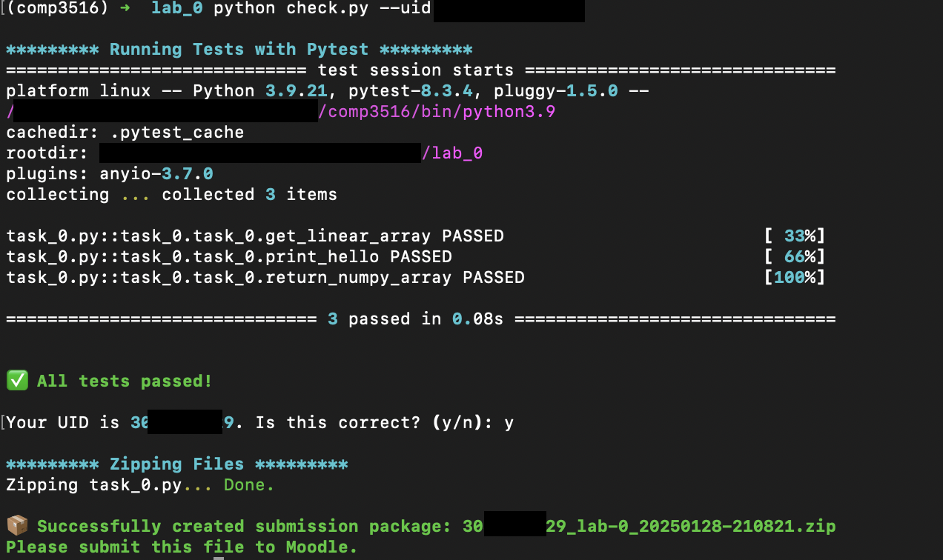943x560 pixels.
Task: Click "Please submit this file to Moodle."
Action: (x=182, y=547)
